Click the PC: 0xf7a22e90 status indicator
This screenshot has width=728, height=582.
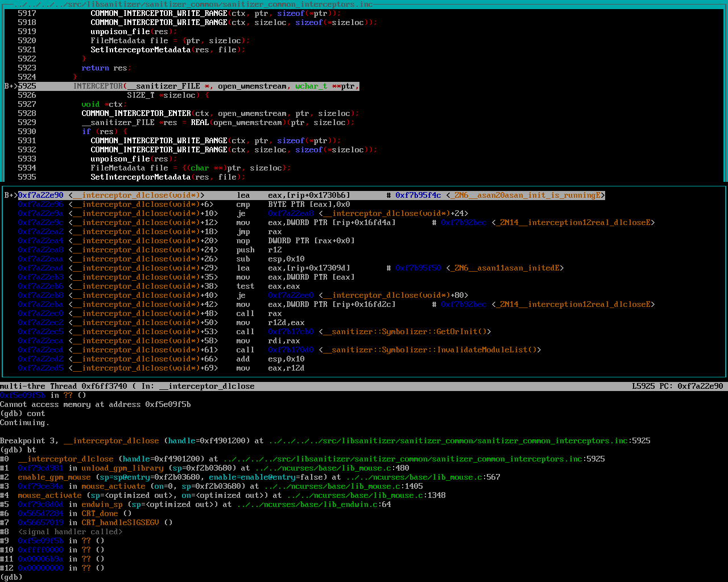(691, 386)
